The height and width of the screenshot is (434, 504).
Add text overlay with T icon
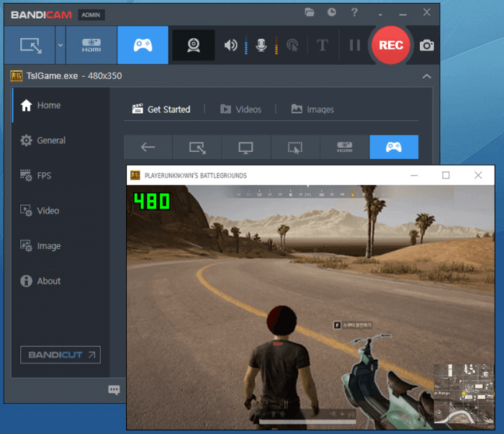click(x=323, y=45)
